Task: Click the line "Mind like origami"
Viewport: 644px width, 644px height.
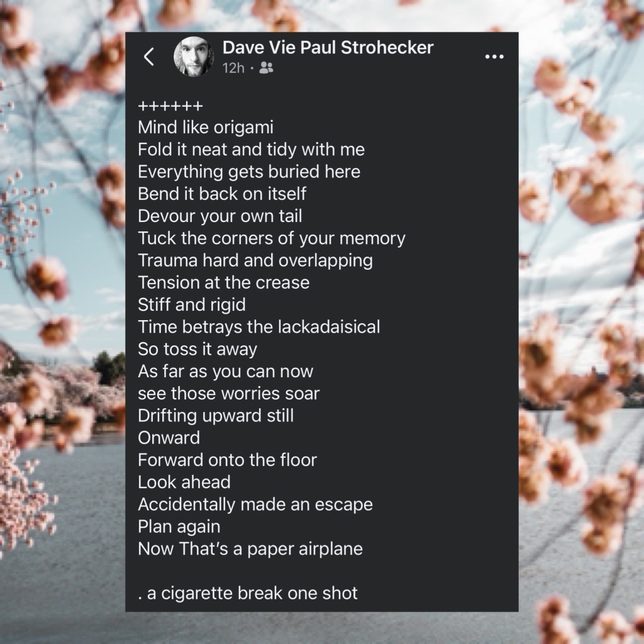Action: pyautogui.click(x=206, y=127)
